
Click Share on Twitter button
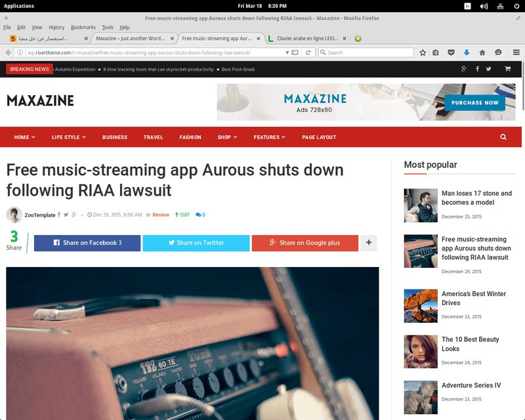coord(196,243)
